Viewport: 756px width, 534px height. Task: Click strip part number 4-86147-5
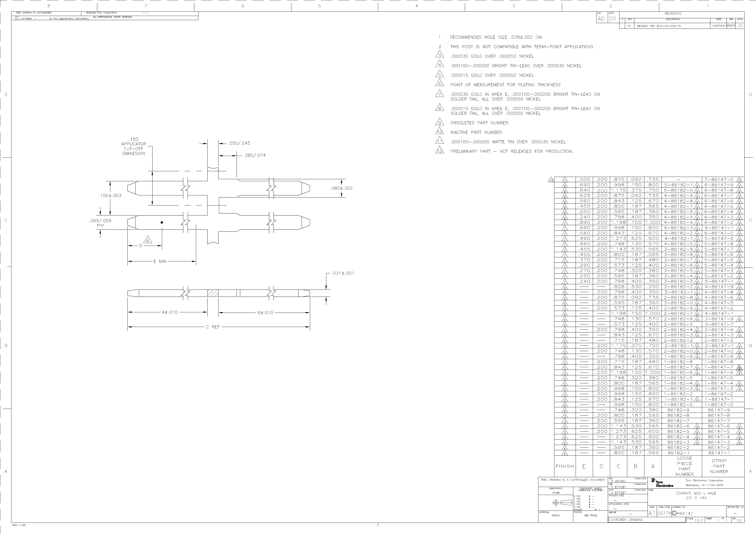click(719, 303)
